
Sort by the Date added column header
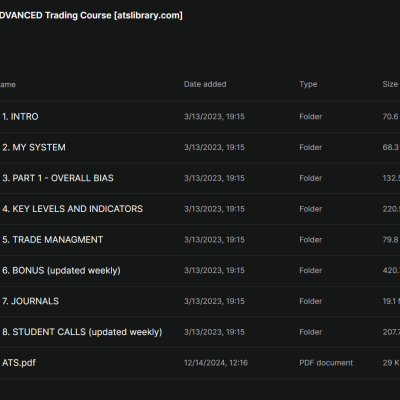coord(205,84)
